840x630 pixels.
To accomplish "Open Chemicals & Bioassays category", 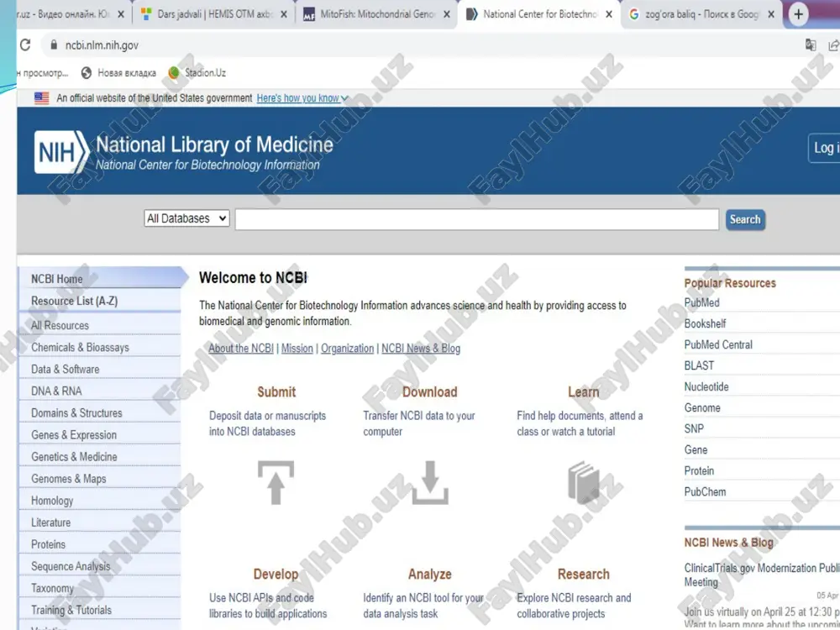I will [99, 347].
